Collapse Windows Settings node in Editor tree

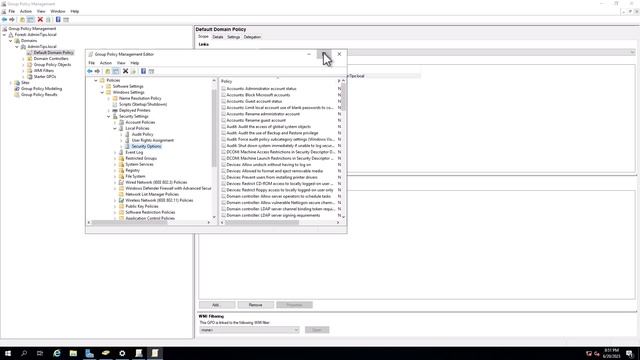pyautogui.click(x=102, y=93)
